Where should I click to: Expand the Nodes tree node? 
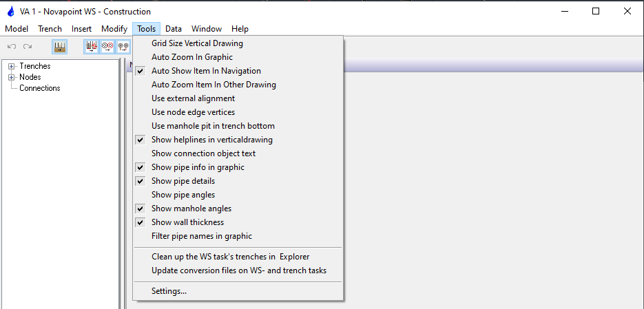(12, 77)
